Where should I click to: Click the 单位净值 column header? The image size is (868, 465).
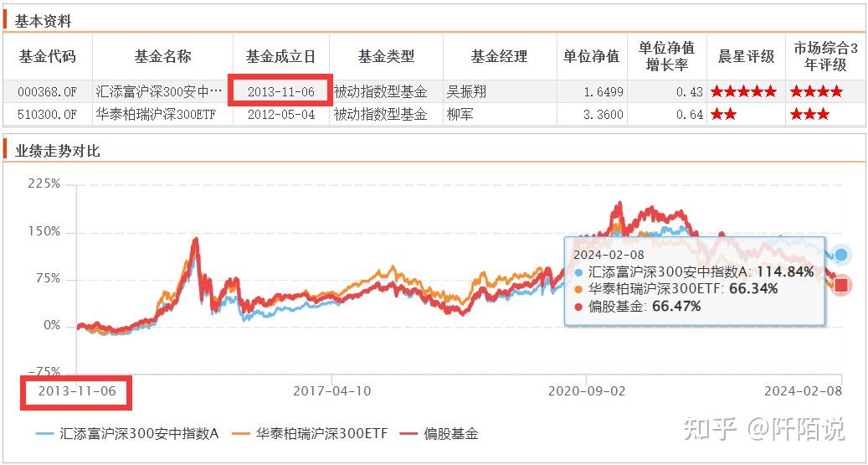592,56
